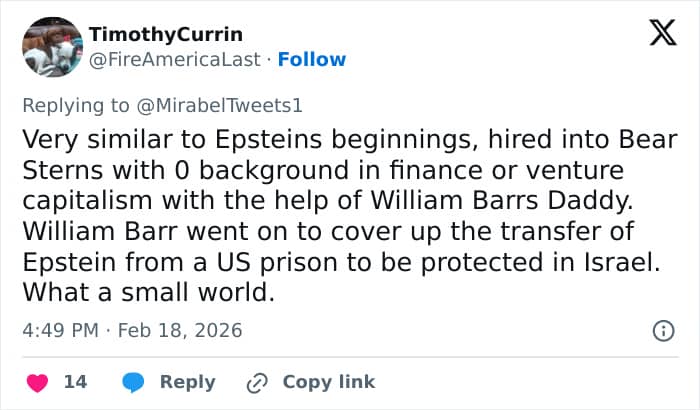The width and height of the screenshot is (700, 410).
Task: View TimothyCurrin's profile avatar
Action: [x=51, y=46]
